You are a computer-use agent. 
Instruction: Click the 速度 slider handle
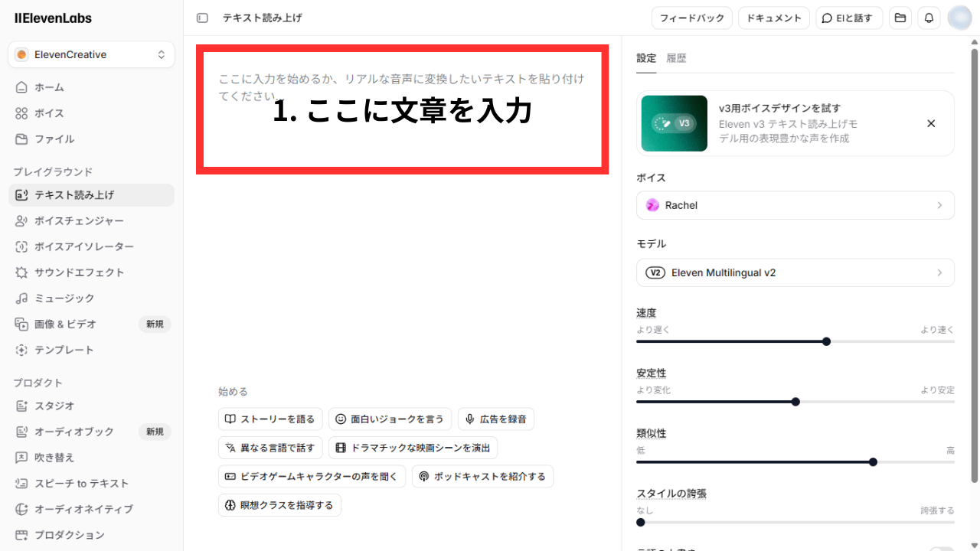(826, 341)
